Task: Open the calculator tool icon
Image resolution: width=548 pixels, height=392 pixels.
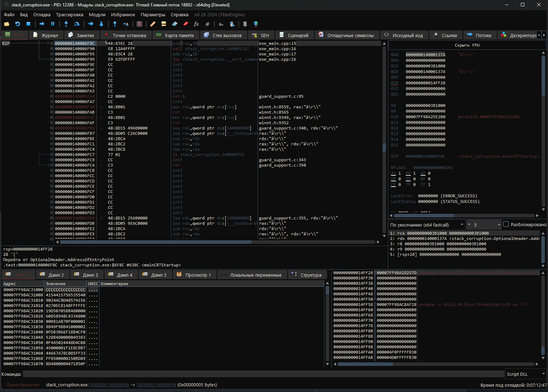Action: [x=245, y=24]
